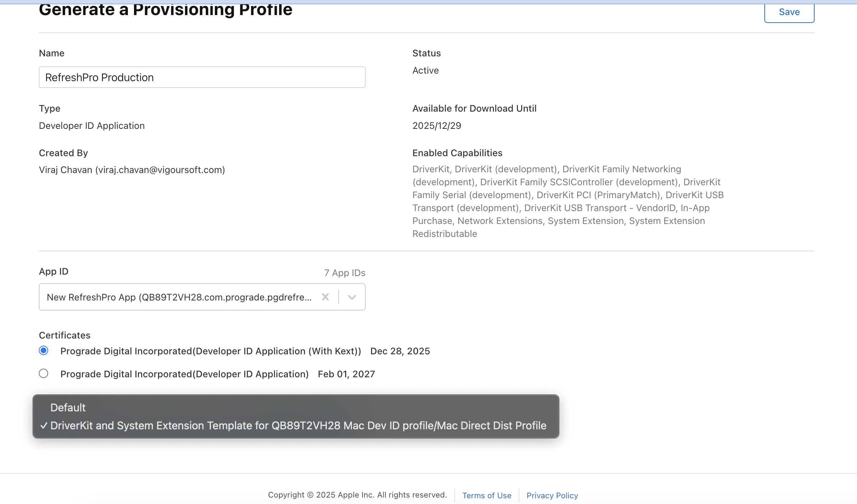
Task: Open the Terms of Use link
Action: [x=487, y=495]
